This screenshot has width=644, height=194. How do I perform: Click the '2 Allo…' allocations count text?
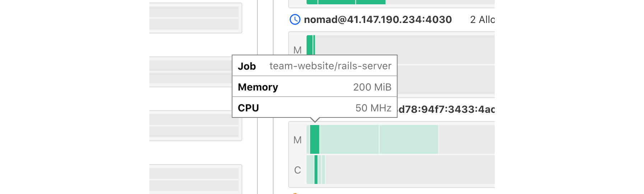(x=482, y=19)
